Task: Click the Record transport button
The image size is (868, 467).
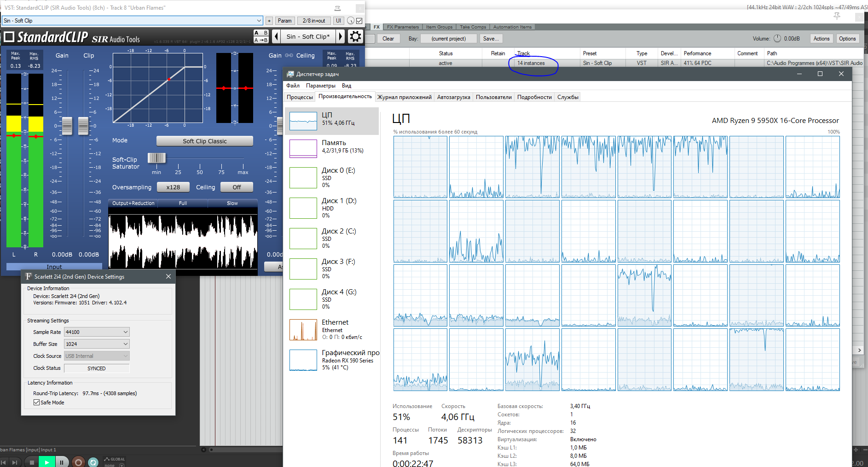Action: click(x=78, y=462)
